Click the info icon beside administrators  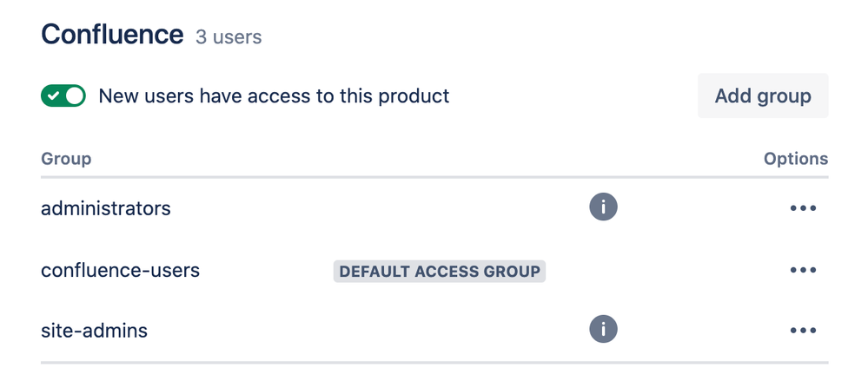pos(603,207)
